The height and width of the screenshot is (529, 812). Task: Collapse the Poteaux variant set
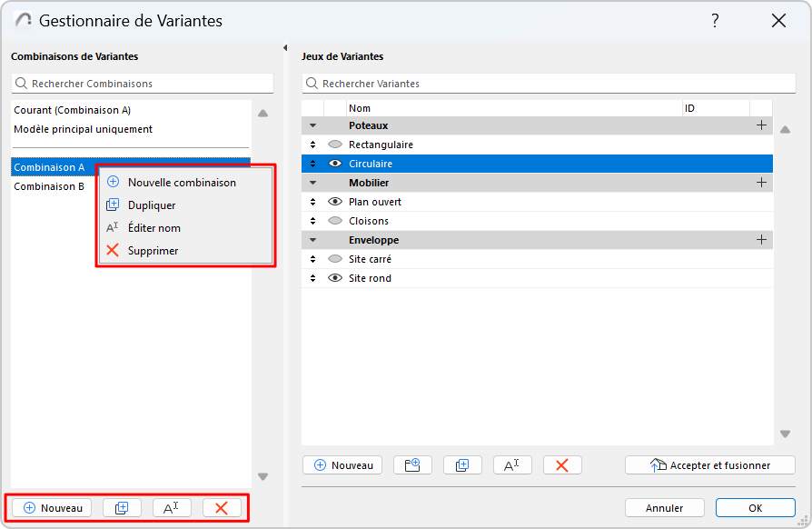(x=312, y=125)
